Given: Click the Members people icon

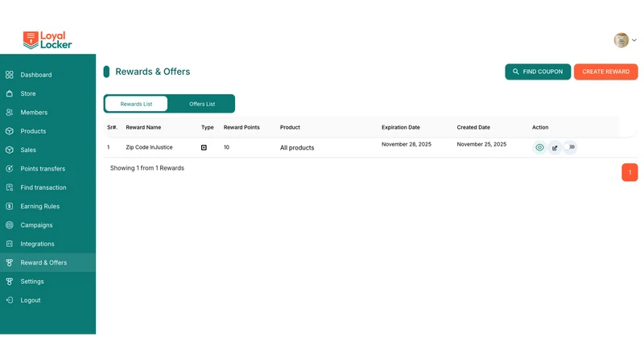Looking at the screenshot, I should click(10, 113).
